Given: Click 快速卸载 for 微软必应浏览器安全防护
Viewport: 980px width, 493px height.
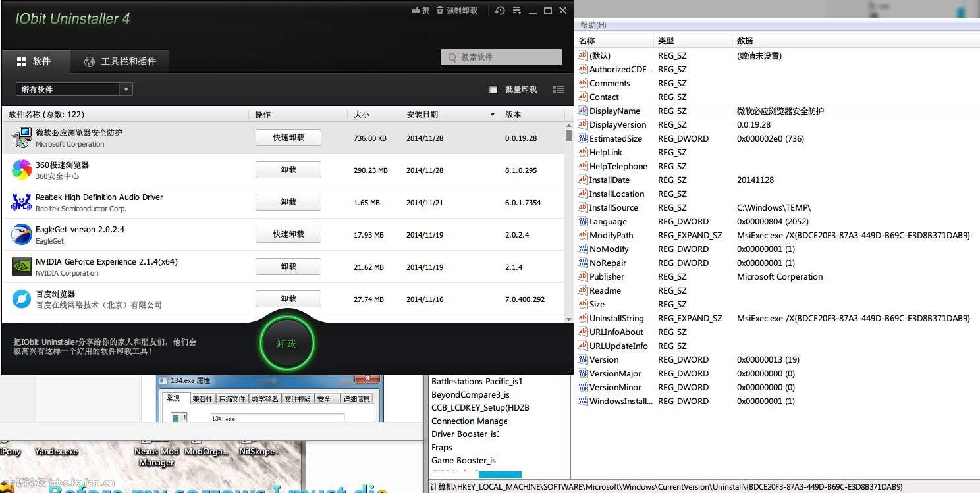Looking at the screenshot, I should (x=288, y=138).
